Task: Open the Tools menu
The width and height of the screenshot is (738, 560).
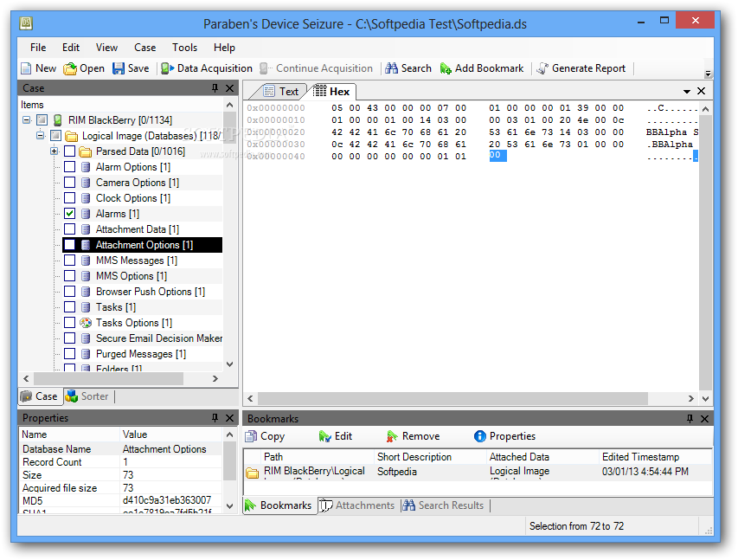Action: pyautogui.click(x=184, y=48)
